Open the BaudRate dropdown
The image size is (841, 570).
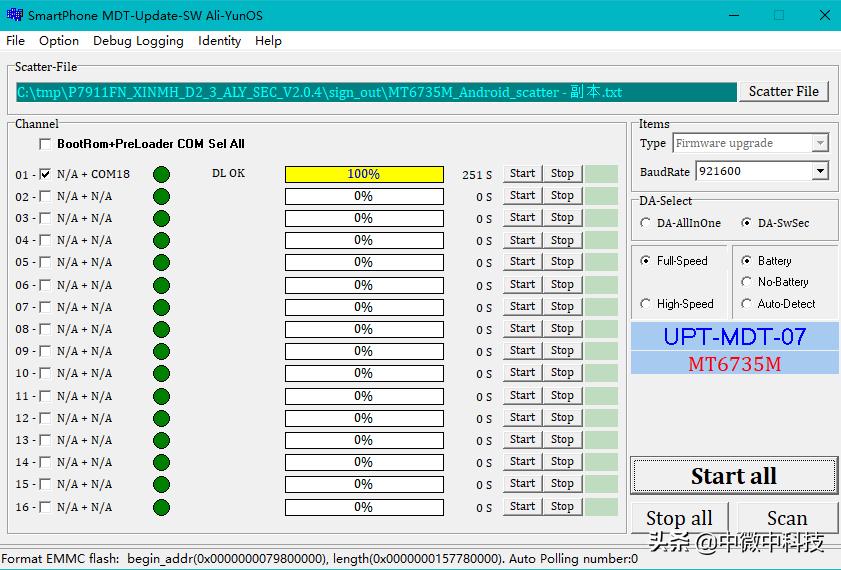tap(820, 172)
